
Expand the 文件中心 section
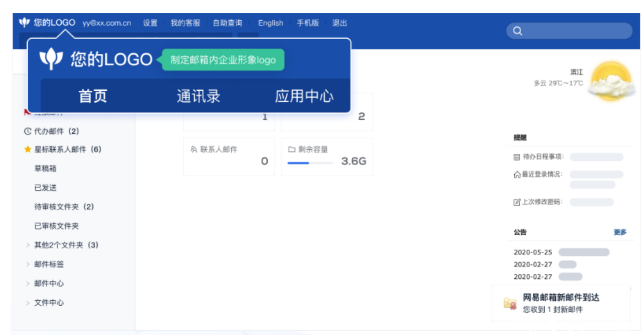28,302
